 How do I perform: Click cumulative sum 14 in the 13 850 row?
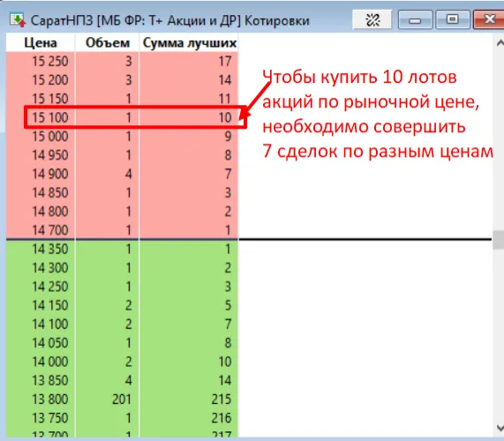point(225,381)
